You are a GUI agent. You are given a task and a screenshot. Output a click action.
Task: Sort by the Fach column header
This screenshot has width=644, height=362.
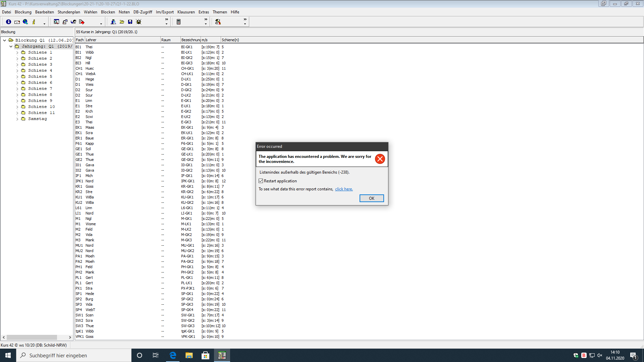(x=80, y=40)
